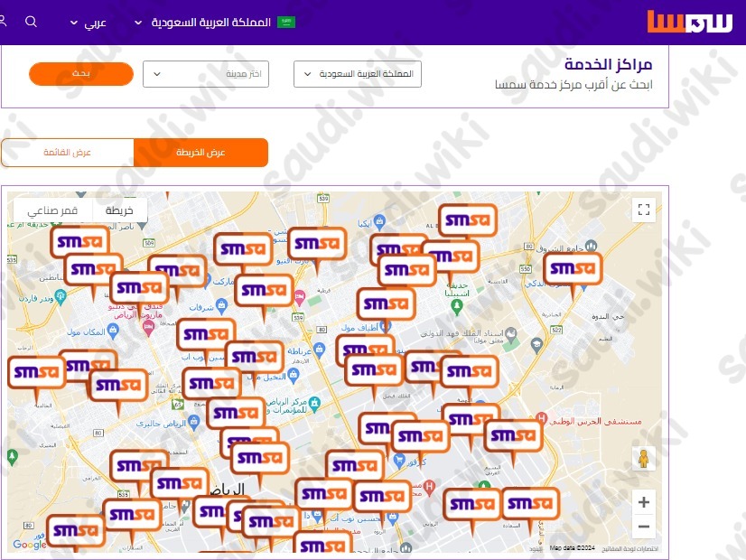This screenshot has height=560, width=746.
Task: Click the SMSA logo in header
Action: (x=689, y=22)
